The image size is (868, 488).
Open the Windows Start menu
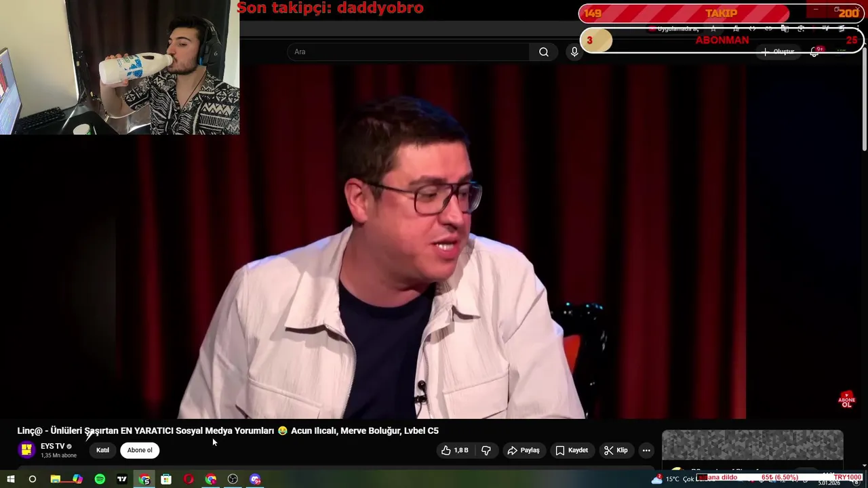pos(10,479)
